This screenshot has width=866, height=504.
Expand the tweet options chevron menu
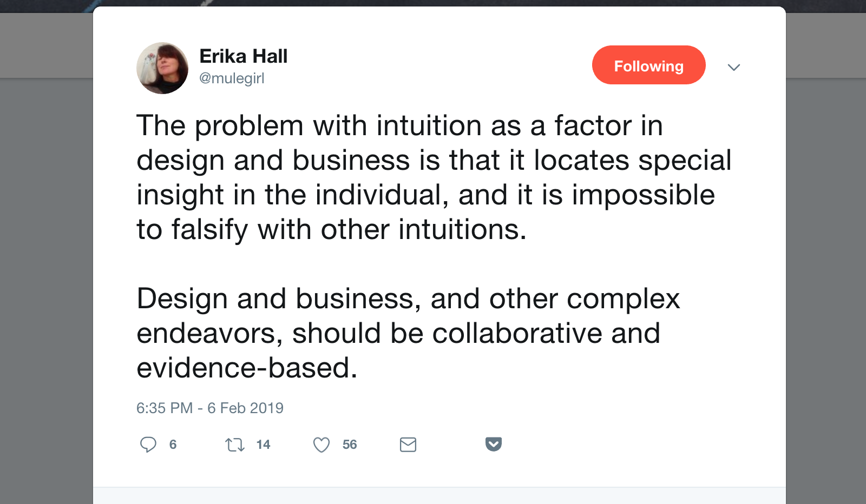(734, 67)
